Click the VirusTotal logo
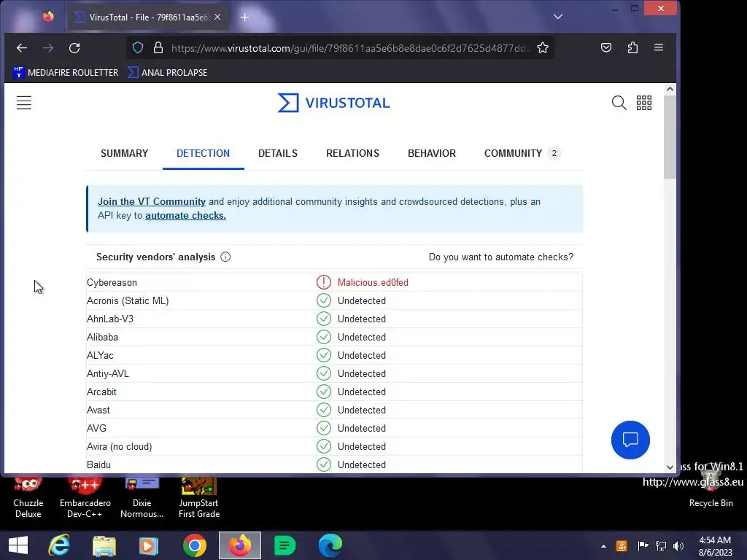Screen dimensions: 747x560 click(334, 103)
